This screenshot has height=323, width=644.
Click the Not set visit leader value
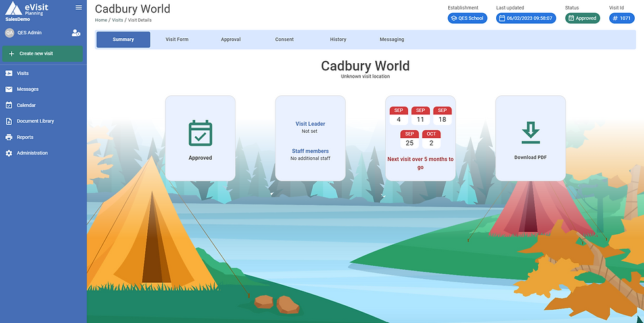click(x=310, y=132)
